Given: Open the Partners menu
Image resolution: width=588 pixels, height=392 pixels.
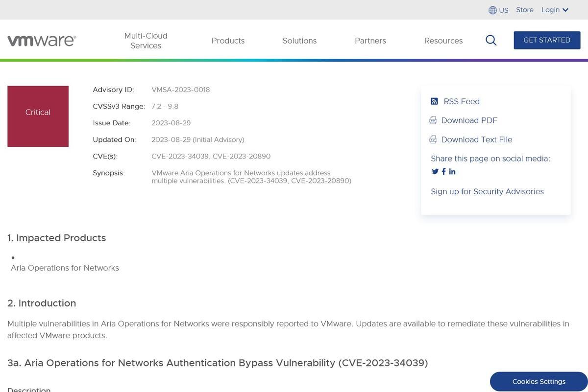Looking at the screenshot, I should (x=370, y=41).
